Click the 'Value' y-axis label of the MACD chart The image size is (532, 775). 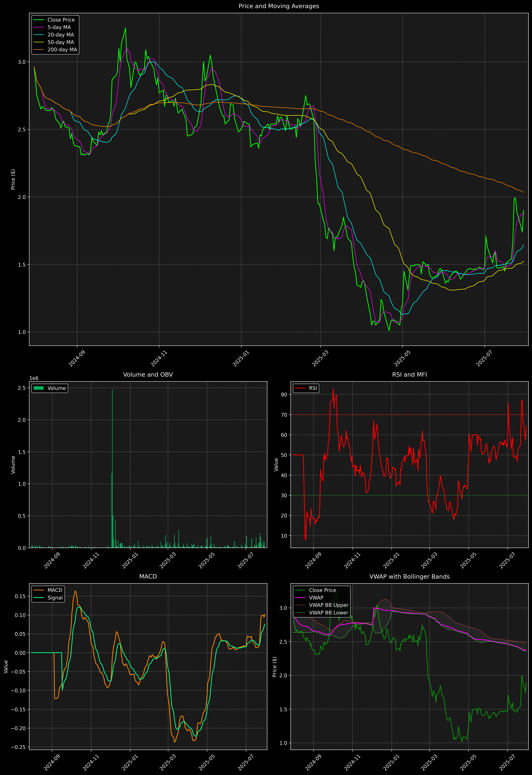tap(6, 667)
